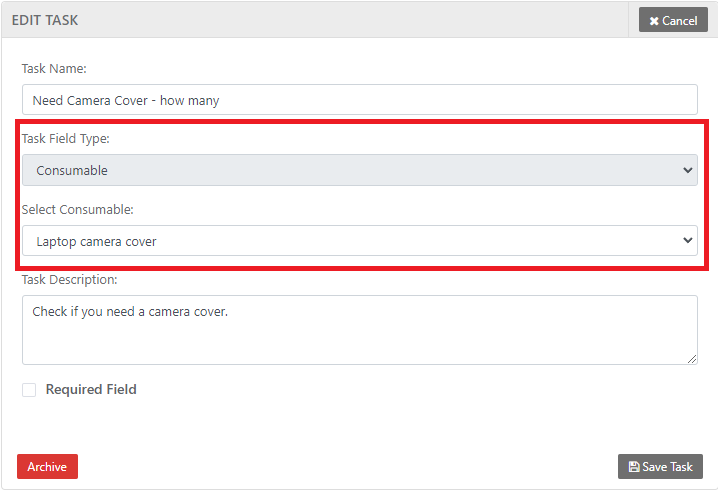The height and width of the screenshot is (492, 718).
Task: Click the 'Required Field' label text
Action: pos(91,390)
